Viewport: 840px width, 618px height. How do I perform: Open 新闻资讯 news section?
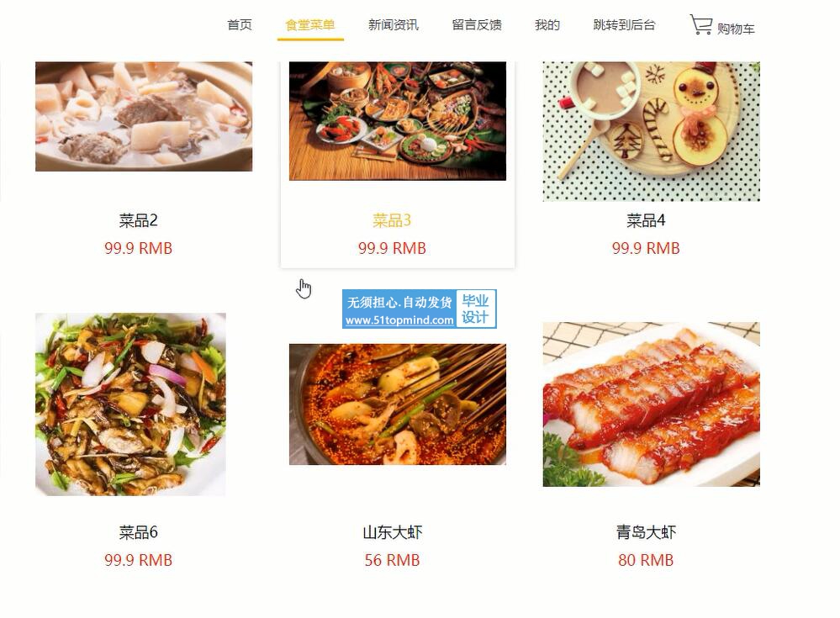pyautogui.click(x=394, y=24)
